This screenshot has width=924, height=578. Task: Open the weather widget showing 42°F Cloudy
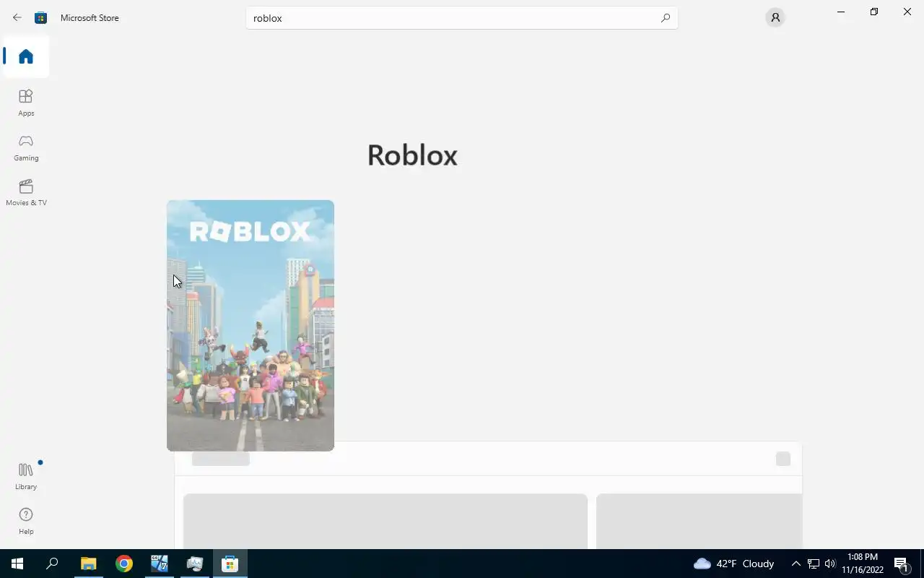tap(733, 564)
